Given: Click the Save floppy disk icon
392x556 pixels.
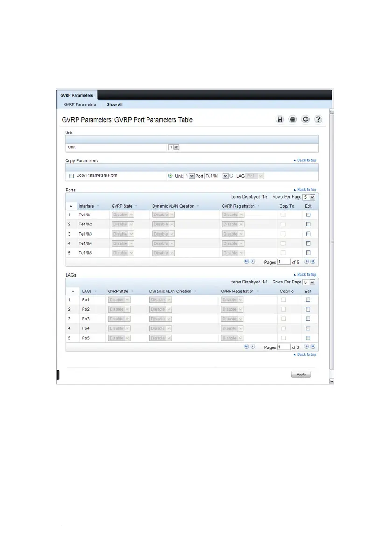Looking at the screenshot, I should point(280,119).
